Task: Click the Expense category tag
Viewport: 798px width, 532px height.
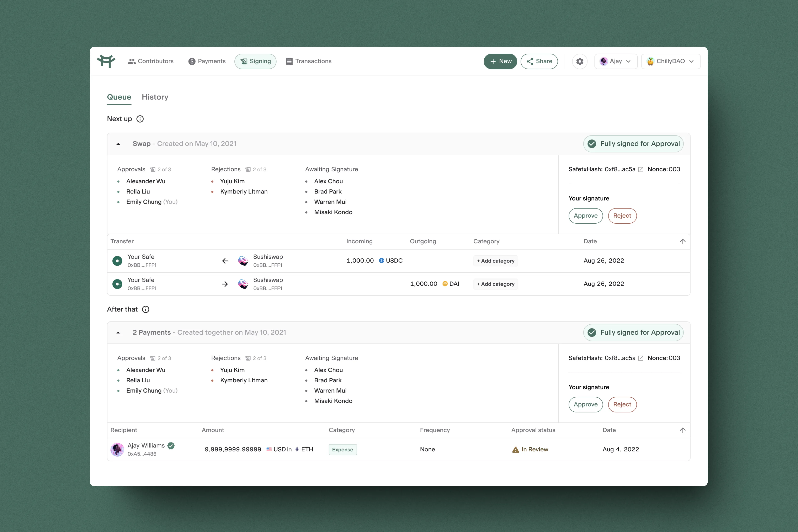Action: click(x=342, y=449)
